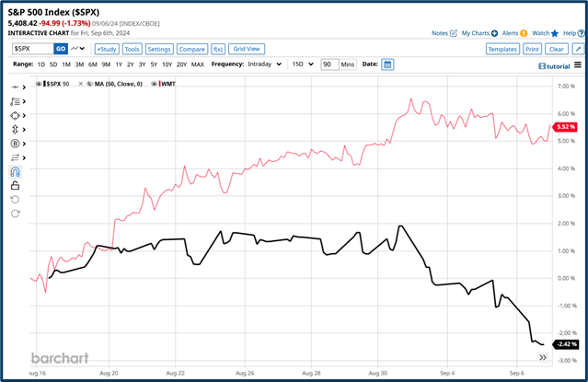The image size is (588, 382).
Task: Click the f(x) expressions button
Action: 218,48
